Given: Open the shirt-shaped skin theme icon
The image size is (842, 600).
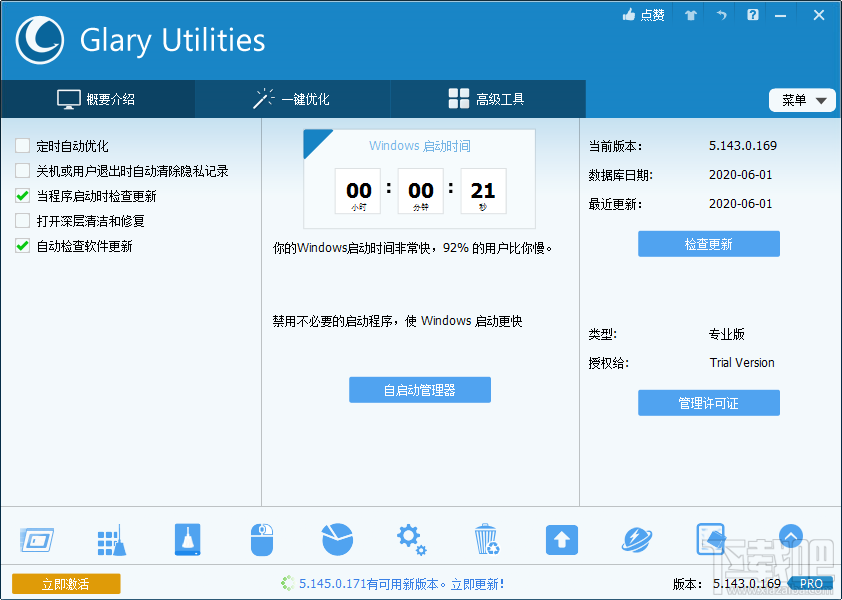Looking at the screenshot, I should pyautogui.click(x=689, y=15).
